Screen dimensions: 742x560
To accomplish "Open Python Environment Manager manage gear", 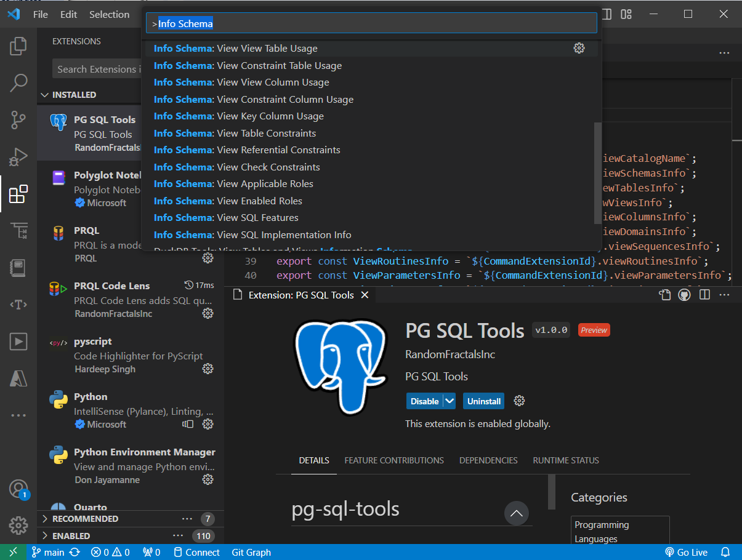I will coord(208,479).
